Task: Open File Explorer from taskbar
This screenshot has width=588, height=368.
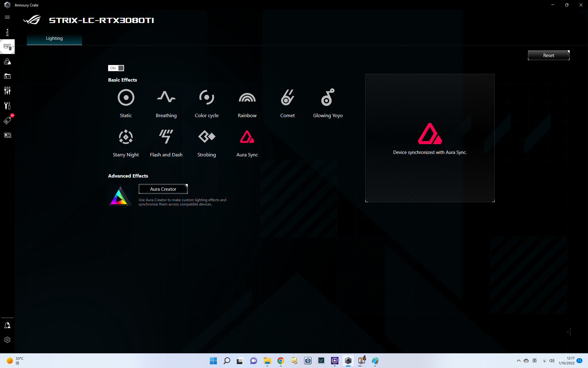Action: 267,361
